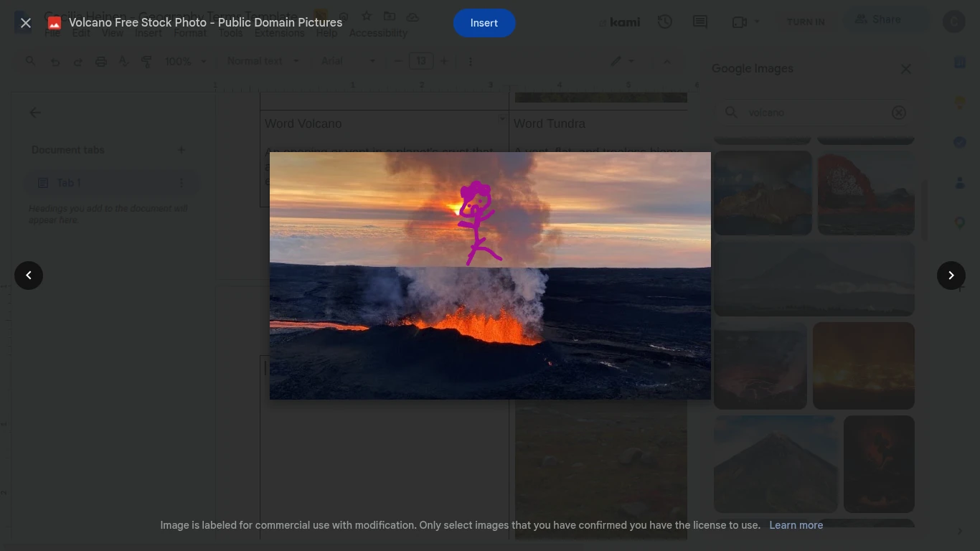This screenshot has height=551, width=980.
Task: Print the document using the printer icon
Action: 101,62
